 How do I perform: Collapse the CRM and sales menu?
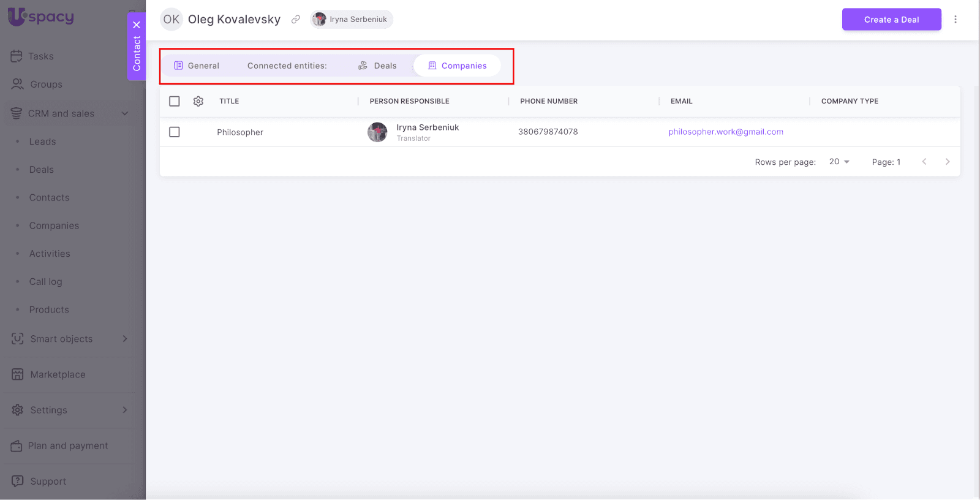[x=125, y=113]
